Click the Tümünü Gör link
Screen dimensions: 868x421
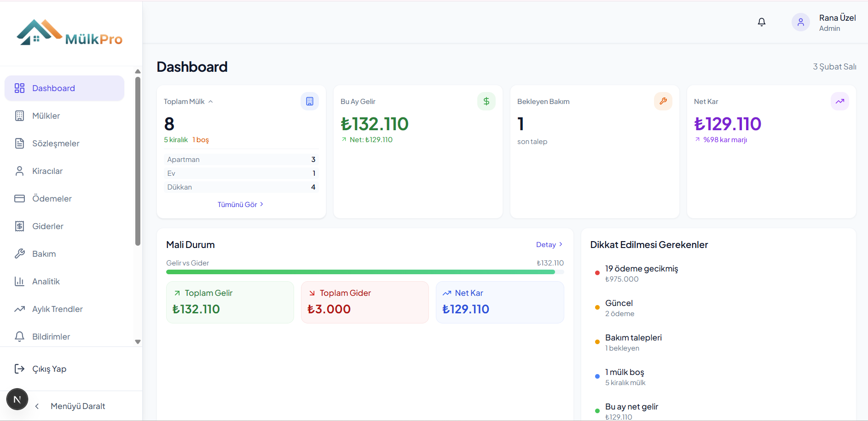coord(240,205)
